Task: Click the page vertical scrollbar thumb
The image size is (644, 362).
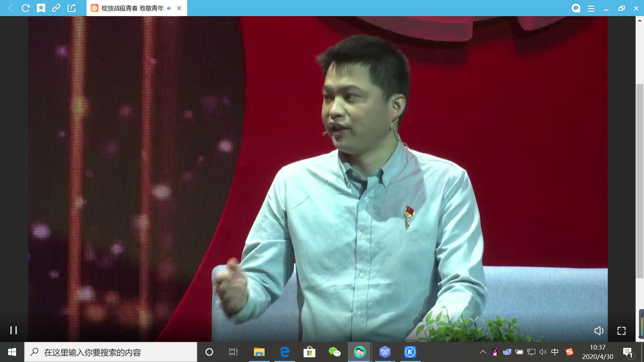Action: point(640,181)
